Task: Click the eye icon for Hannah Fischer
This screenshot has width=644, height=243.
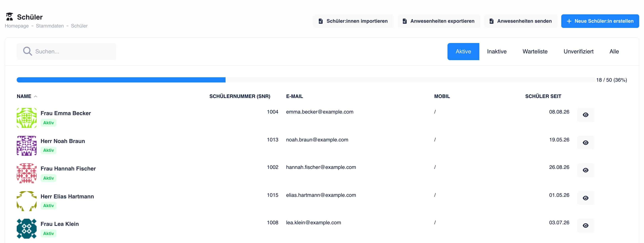Action: click(x=586, y=170)
